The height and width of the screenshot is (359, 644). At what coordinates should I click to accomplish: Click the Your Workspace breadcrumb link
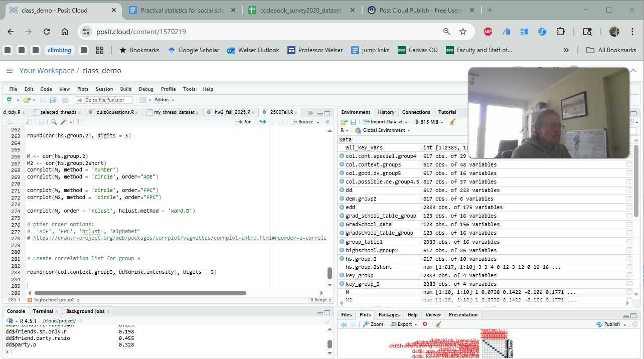point(47,71)
